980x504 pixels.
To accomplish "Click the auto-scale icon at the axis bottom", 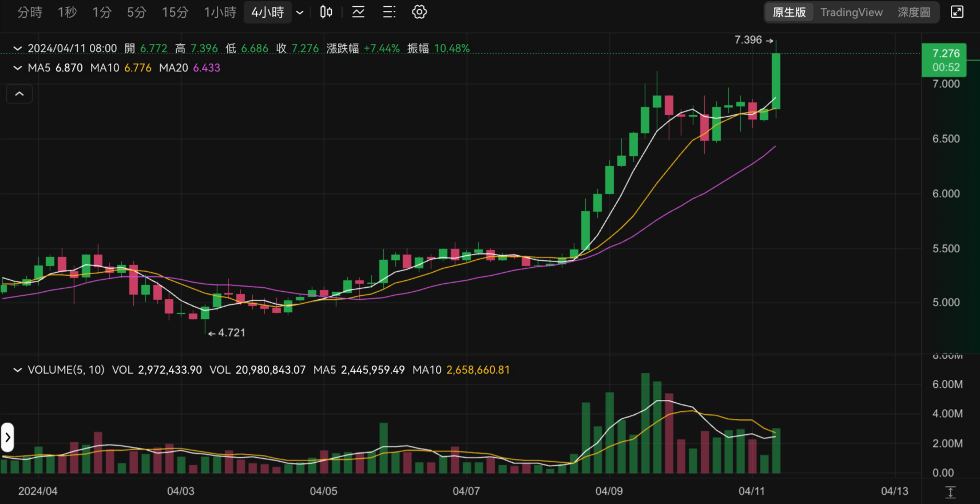I will point(950,491).
